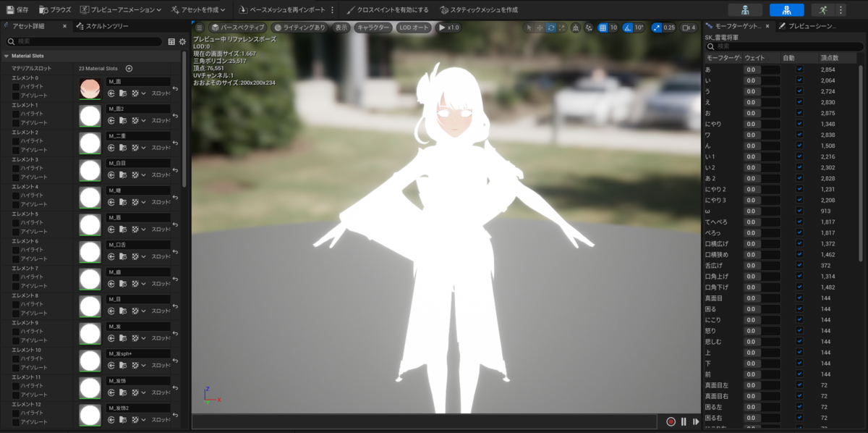Viewport: 868px width, 433px height.
Task: Reset M_瞳 slot to default arrow
Action: tap(176, 198)
